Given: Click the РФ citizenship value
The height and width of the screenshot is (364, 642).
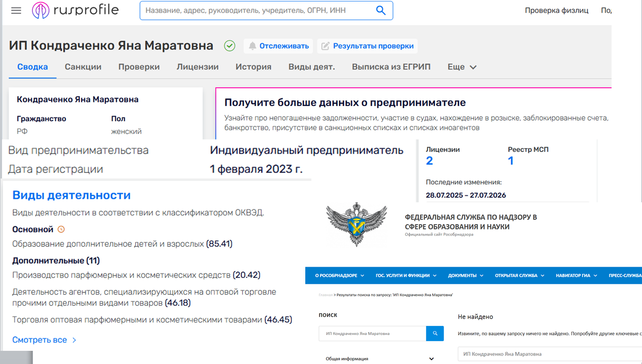Looking at the screenshot, I should tap(22, 131).
